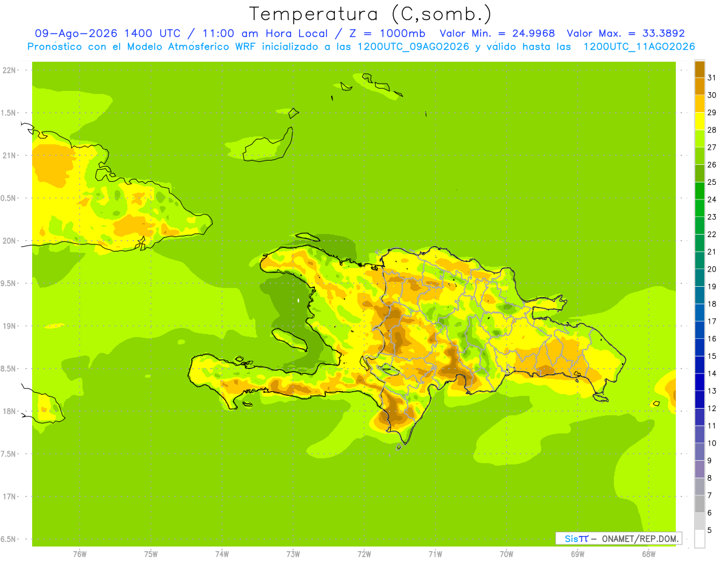Select the "Valor Max. = 33.3892" value
The image size is (728, 562).
625,33
